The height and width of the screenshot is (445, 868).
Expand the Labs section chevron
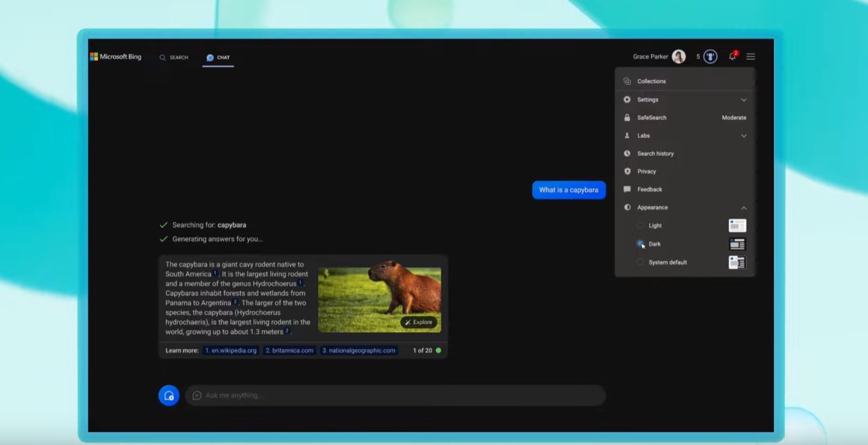744,136
